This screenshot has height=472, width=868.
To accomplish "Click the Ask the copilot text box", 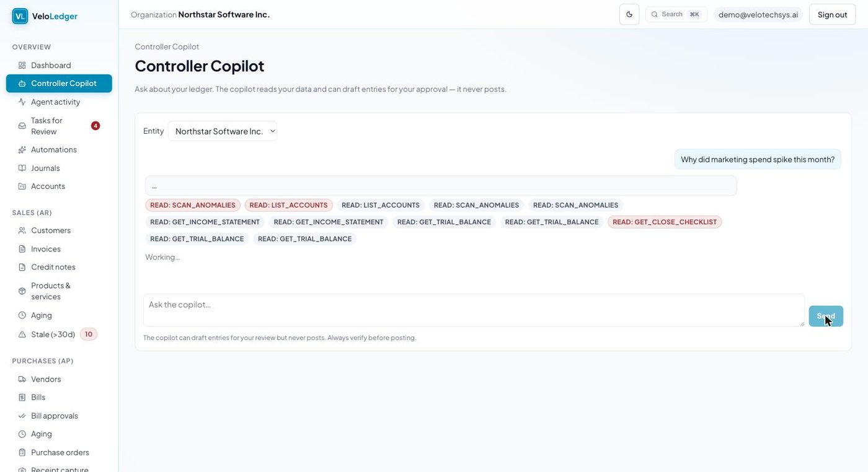I will 474,310.
